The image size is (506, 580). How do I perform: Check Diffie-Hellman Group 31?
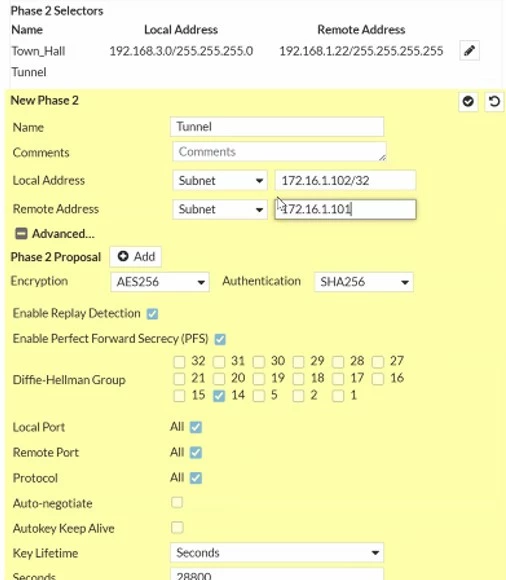tap(219, 361)
